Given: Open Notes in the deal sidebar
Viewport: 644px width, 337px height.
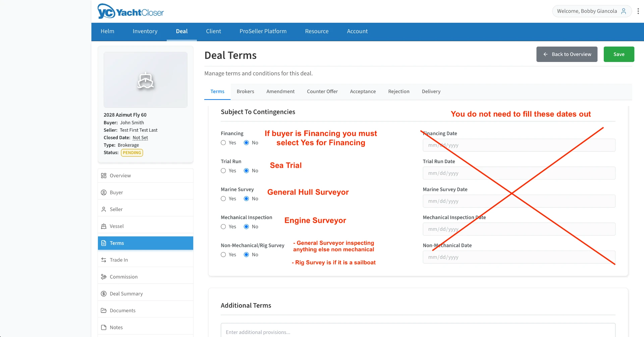Looking at the screenshot, I should click(146, 327).
